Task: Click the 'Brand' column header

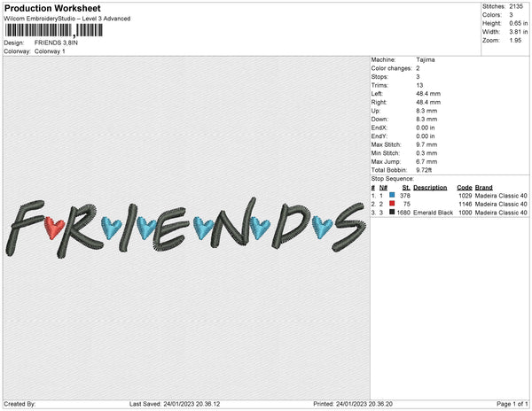Action: pos(483,188)
